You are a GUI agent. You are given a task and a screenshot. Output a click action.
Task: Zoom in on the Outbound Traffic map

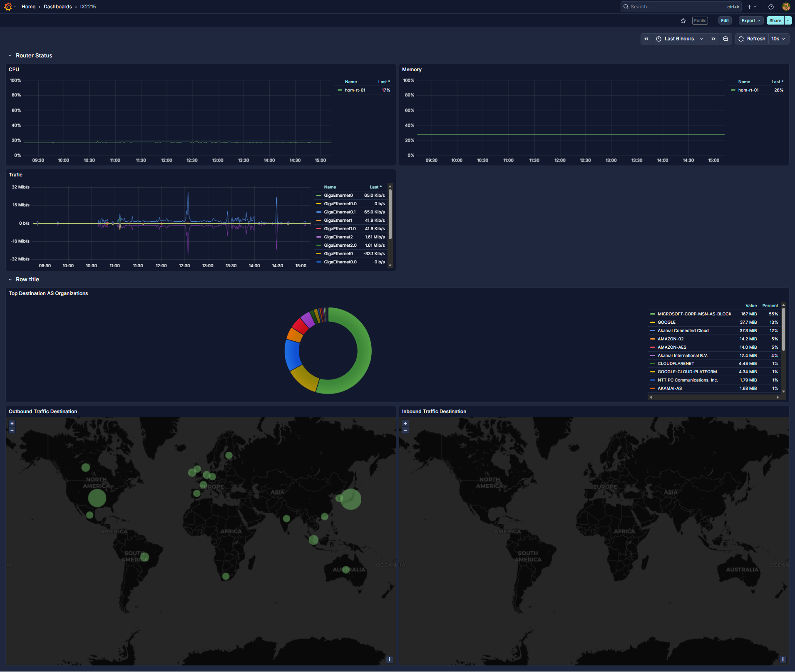[x=12, y=423]
